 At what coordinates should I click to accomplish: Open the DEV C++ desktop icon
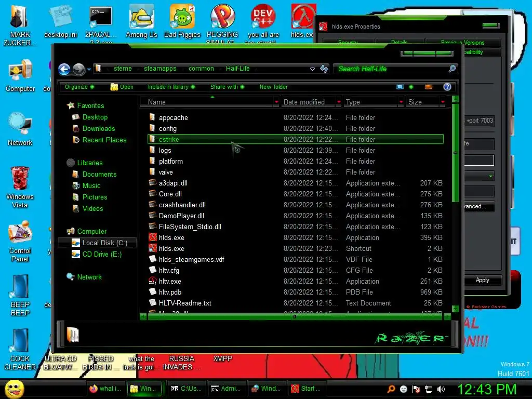coord(263,24)
